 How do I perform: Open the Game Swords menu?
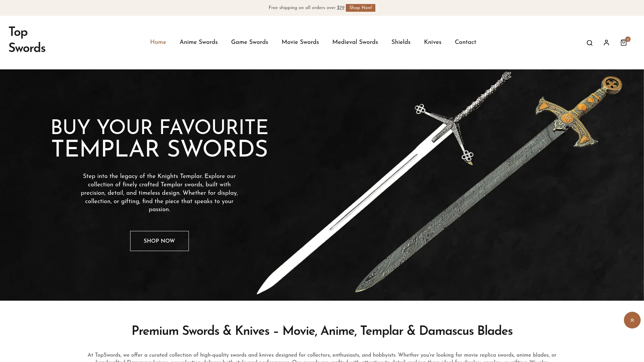[250, 42]
